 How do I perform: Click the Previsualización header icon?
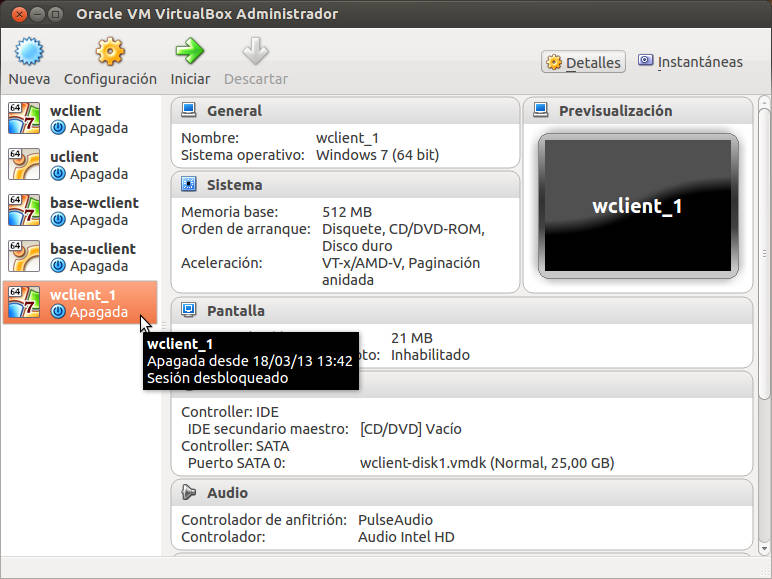click(x=541, y=110)
